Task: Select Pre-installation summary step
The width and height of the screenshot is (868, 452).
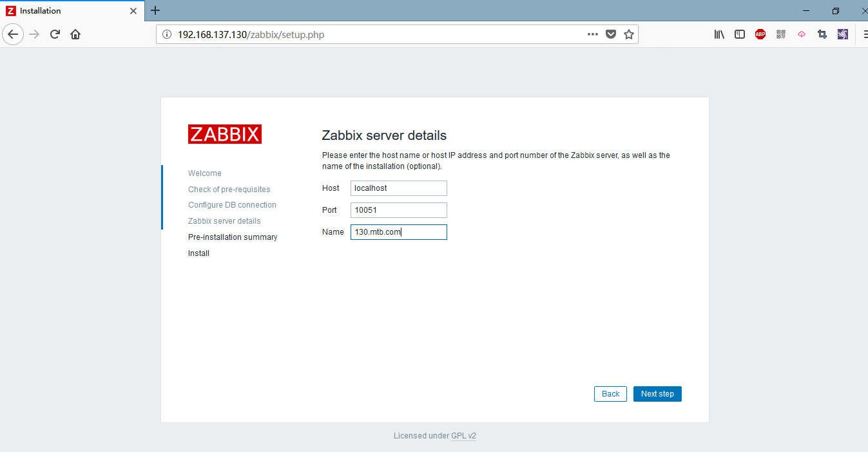Action: (x=233, y=237)
